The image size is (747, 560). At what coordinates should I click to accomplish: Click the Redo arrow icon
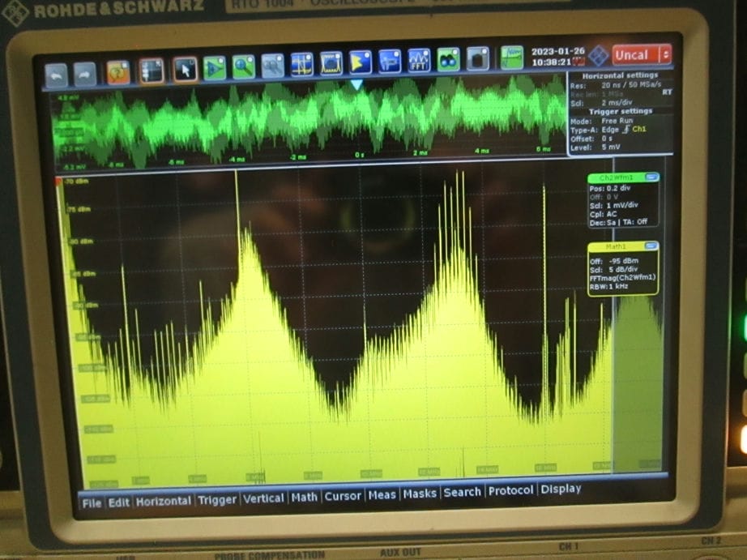point(85,74)
